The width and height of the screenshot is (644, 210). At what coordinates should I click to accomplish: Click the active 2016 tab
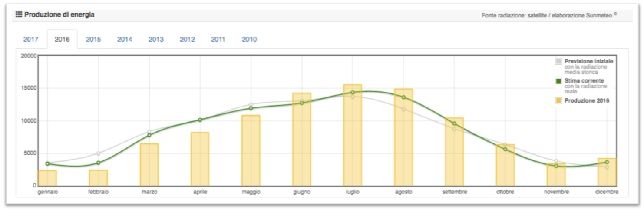(62, 39)
